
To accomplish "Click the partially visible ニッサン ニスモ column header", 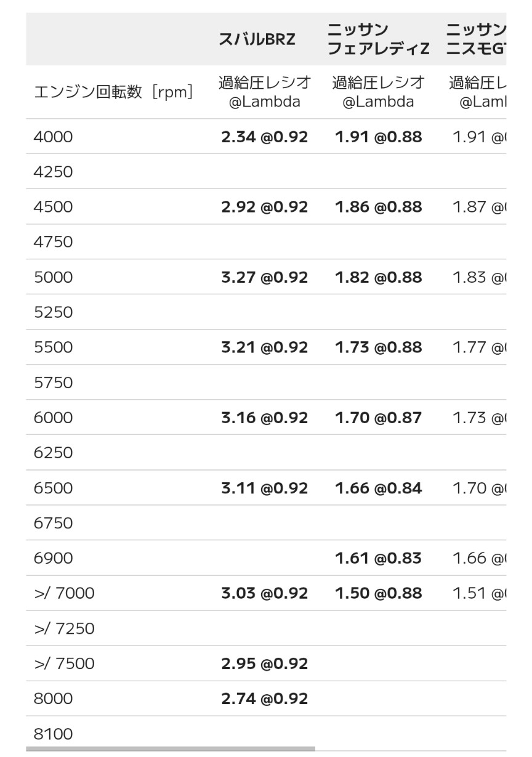I will [x=475, y=39].
